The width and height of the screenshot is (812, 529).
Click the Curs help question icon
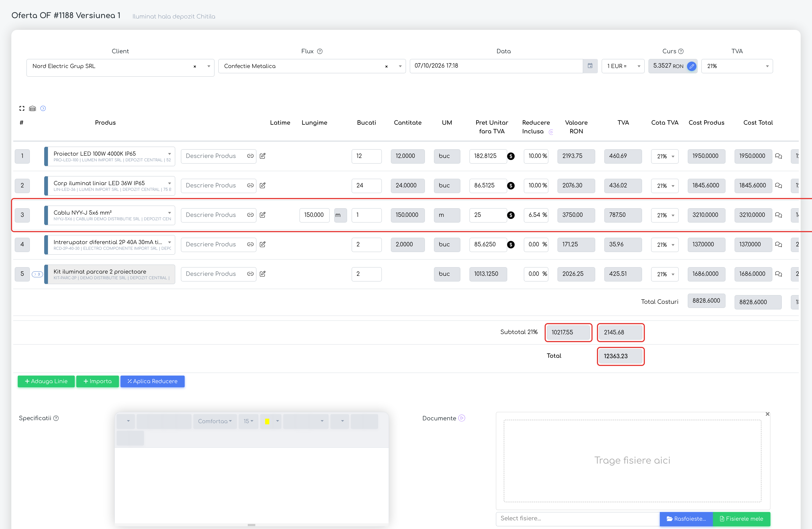tap(681, 51)
